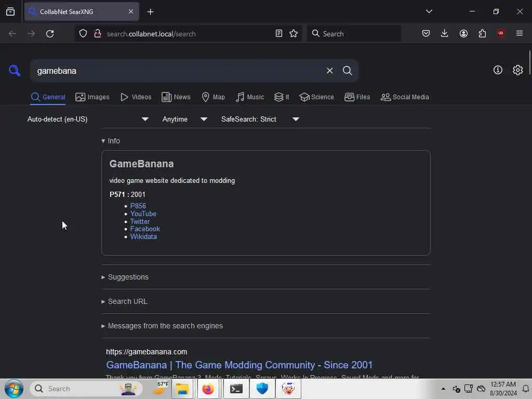Image resolution: width=532 pixels, height=399 pixels.
Task: Open SafeSearch: Strict dropdown
Action: click(x=260, y=119)
